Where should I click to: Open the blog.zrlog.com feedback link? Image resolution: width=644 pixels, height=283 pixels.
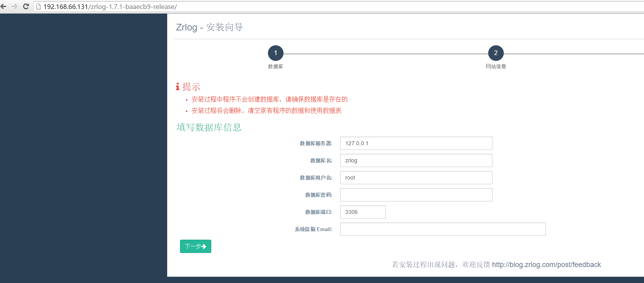click(546, 265)
